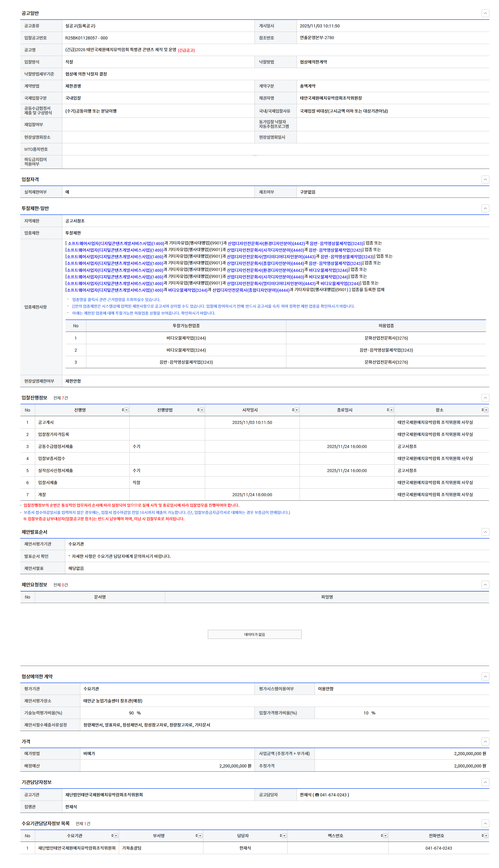Image resolution: width=499 pixels, height=868 pixels.
Task: Open the 비디오물제작업(3244) link in the last restriction line
Action: click(x=187, y=290)
